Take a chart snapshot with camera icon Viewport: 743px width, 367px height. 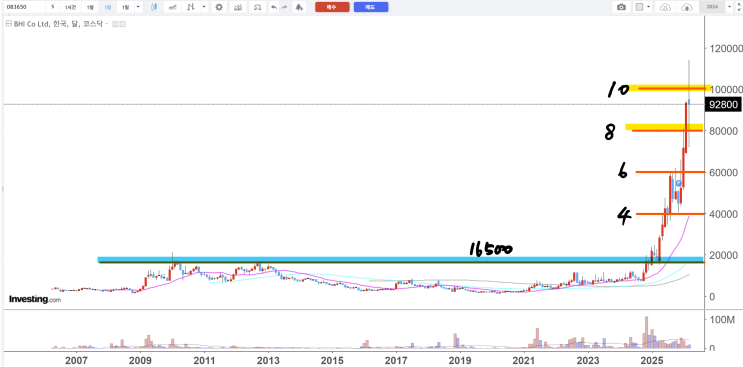(x=621, y=7)
